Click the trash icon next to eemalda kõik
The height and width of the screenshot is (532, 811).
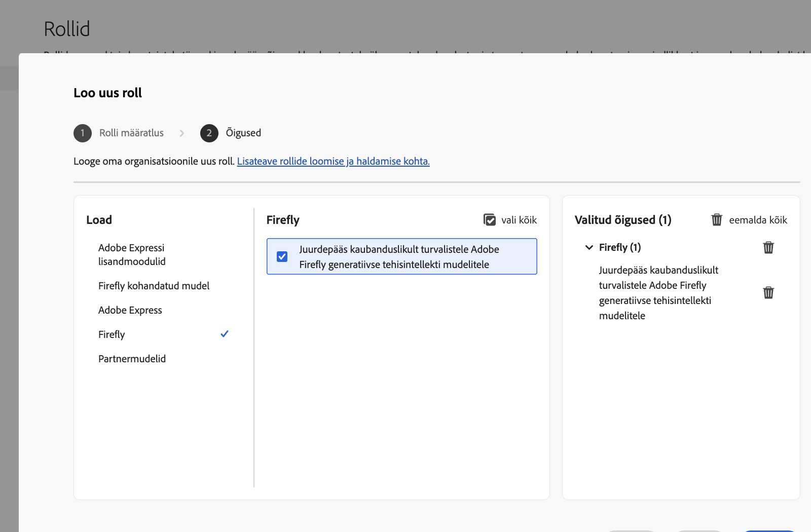click(717, 220)
